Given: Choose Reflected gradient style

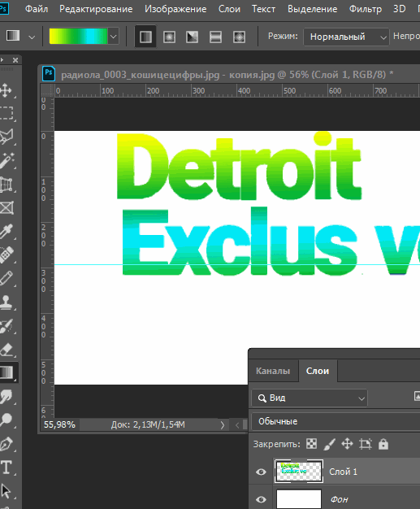Looking at the screenshot, I should click(x=215, y=37).
